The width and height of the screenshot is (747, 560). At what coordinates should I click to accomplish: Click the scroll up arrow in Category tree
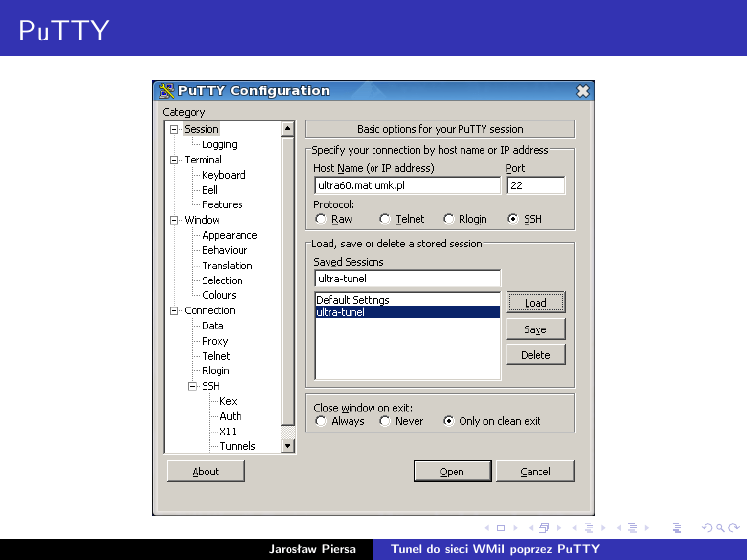[288, 129]
